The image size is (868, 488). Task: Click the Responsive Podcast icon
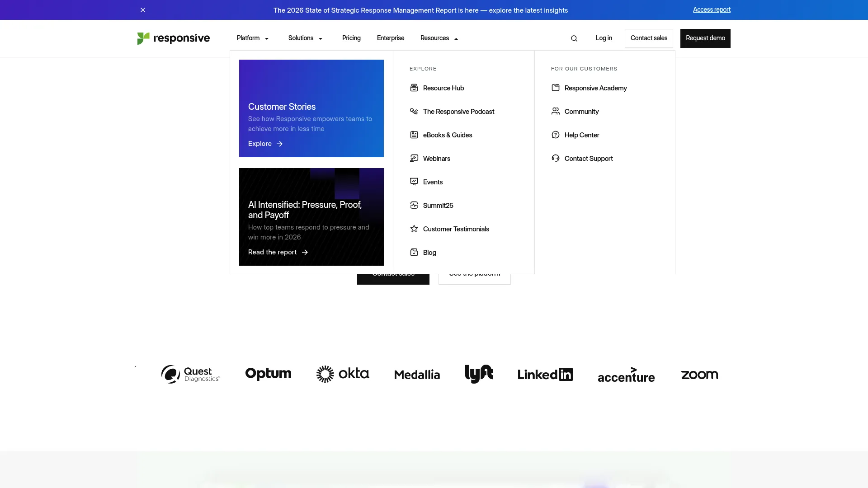click(x=414, y=111)
